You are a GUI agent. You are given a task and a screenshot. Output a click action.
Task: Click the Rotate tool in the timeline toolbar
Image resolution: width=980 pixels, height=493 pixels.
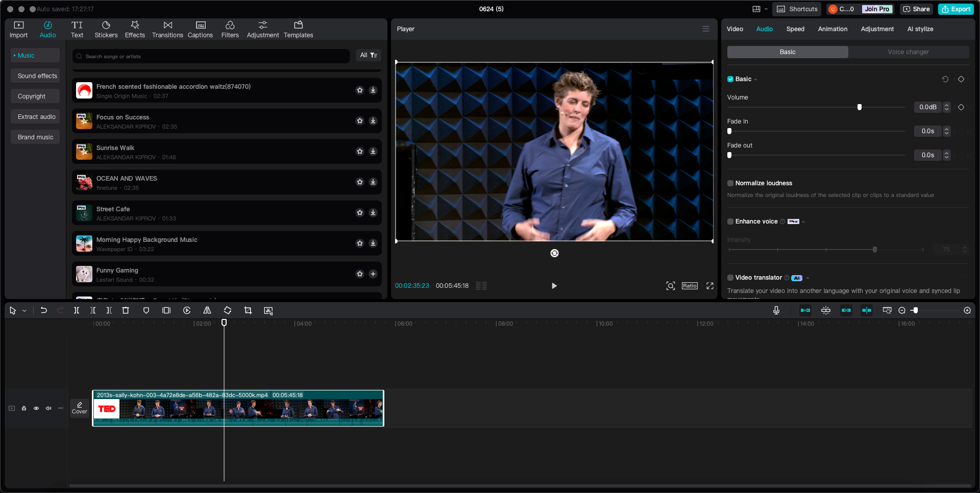[227, 310]
